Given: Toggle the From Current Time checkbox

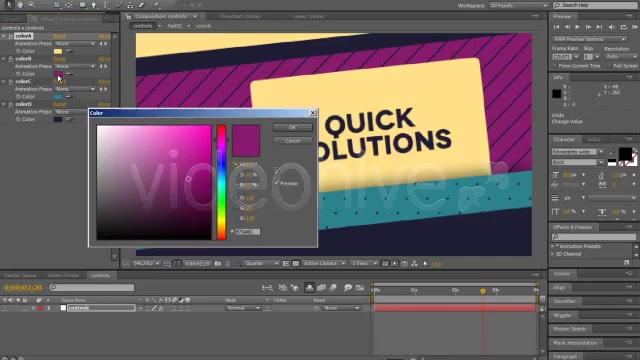Looking at the screenshot, I should pos(555,66).
